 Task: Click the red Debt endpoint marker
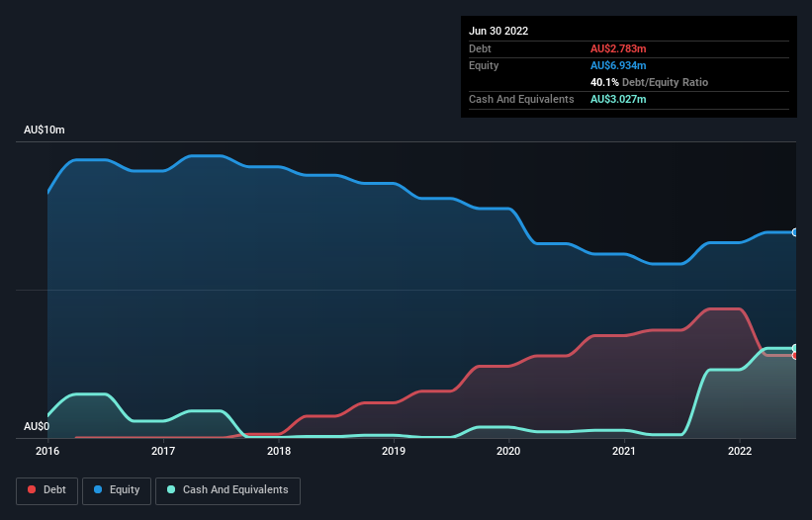click(x=795, y=356)
